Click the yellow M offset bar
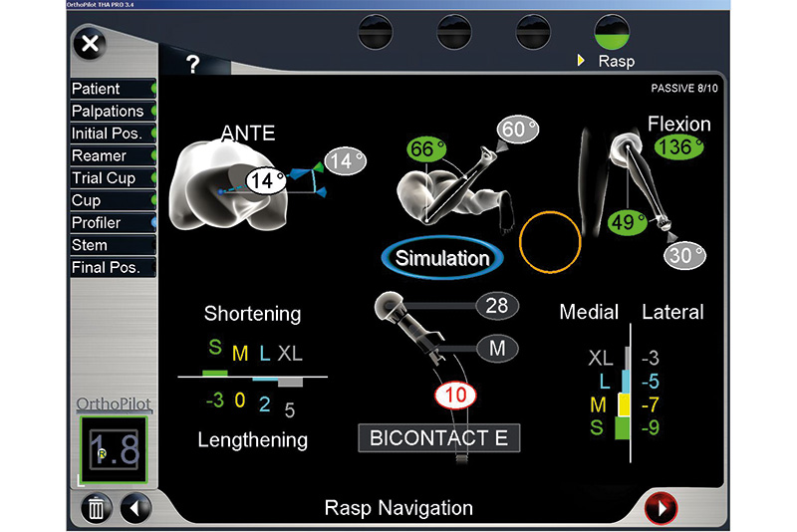 coord(624,404)
